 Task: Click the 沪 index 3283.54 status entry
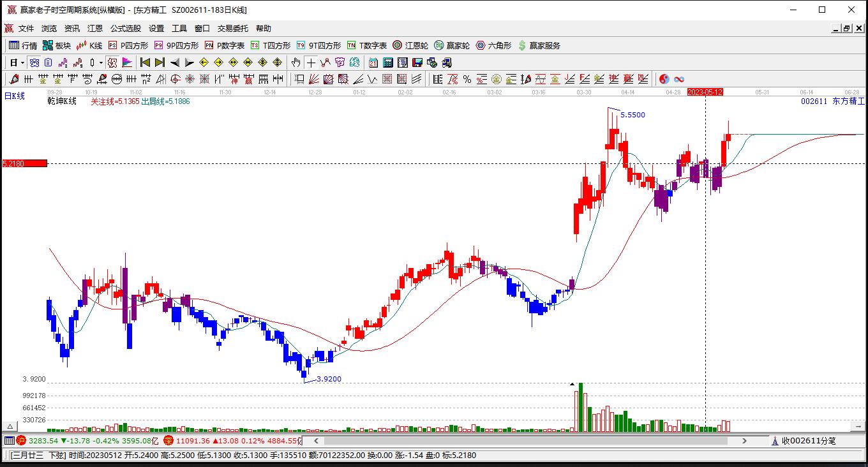(x=42, y=441)
